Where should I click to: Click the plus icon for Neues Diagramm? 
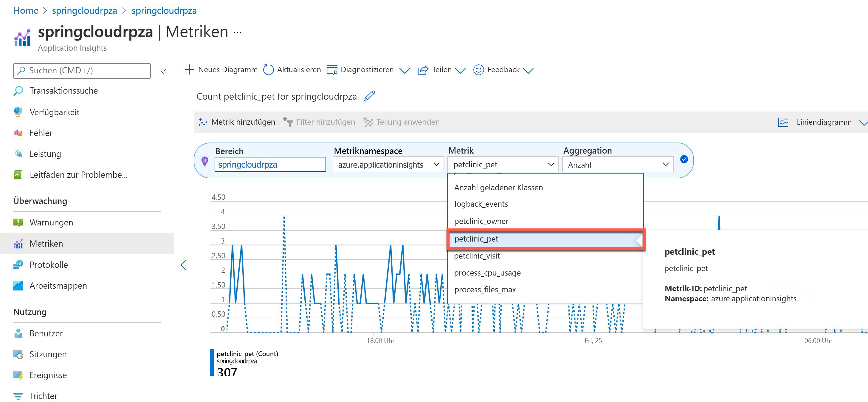[189, 69]
